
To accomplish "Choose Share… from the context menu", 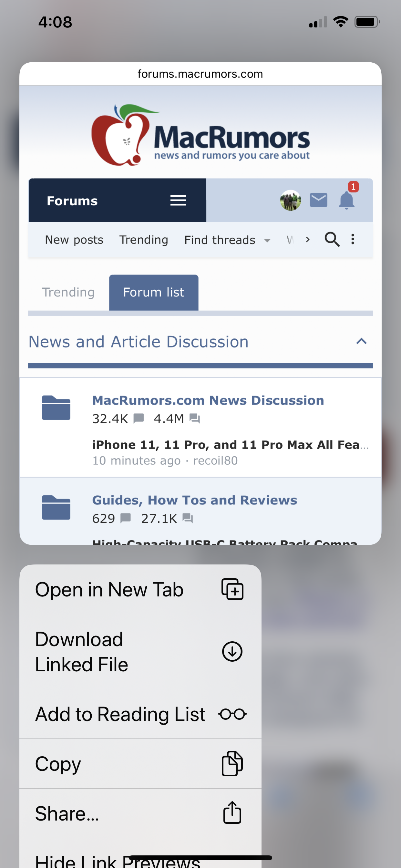I will click(x=140, y=813).
